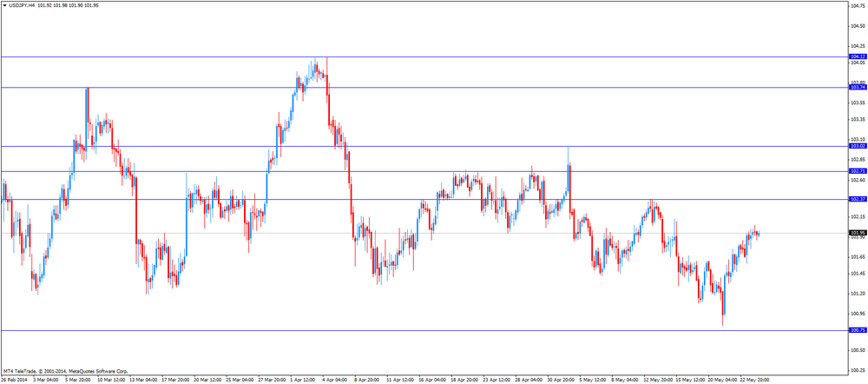Click the 16 Apr 04:00 time label

(432, 381)
